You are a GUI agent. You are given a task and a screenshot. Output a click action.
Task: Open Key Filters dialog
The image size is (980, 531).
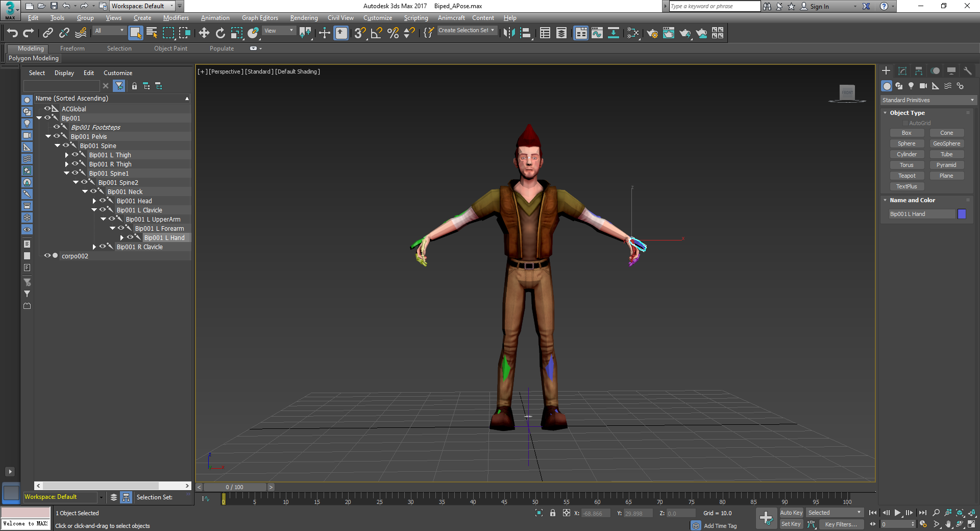(841, 524)
